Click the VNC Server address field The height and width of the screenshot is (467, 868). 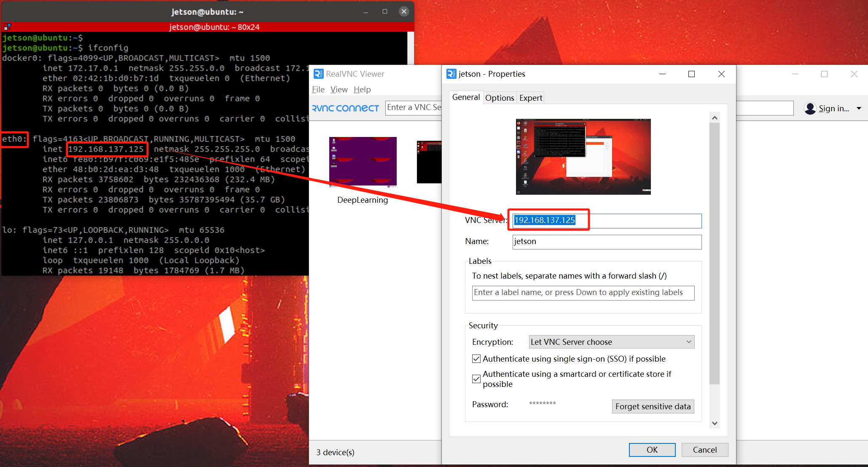pyautogui.click(x=607, y=220)
